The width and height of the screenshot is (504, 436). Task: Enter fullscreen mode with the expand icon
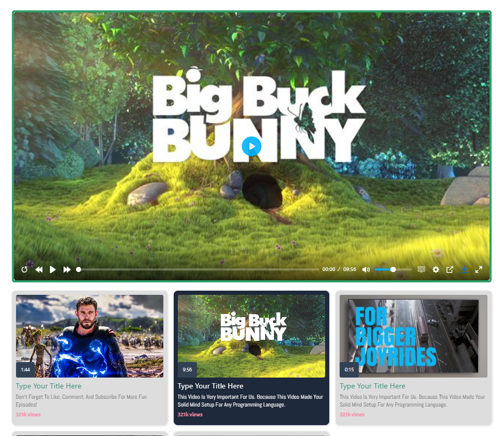click(x=479, y=269)
